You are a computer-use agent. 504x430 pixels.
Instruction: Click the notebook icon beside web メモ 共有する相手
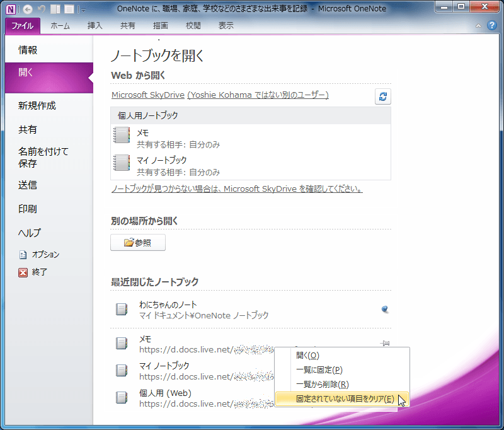pyautogui.click(x=122, y=136)
